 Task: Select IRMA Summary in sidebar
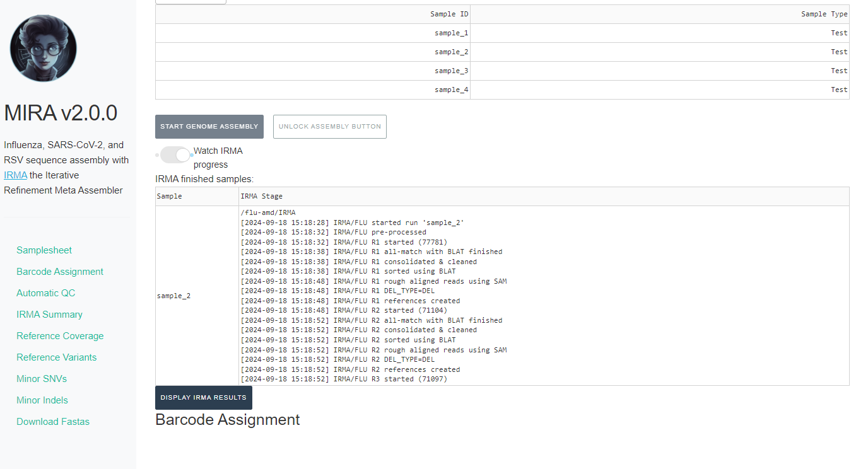(49, 315)
